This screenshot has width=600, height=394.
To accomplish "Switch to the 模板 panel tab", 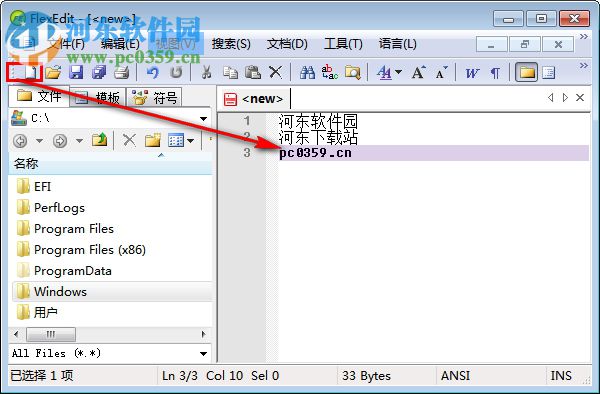I will pyautogui.click(x=98, y=98).
